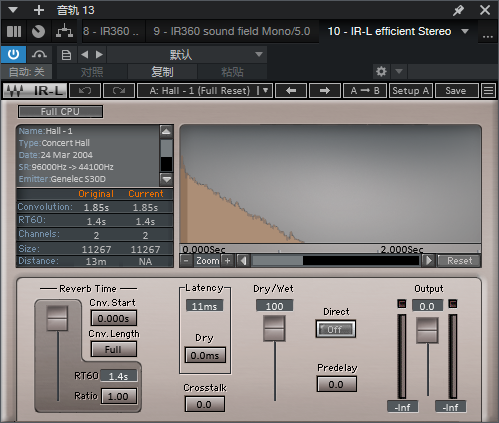This screenshot has width=499, height=423.
Task: Click the right -Inf peak readout
Action: (x=450, y=407)
